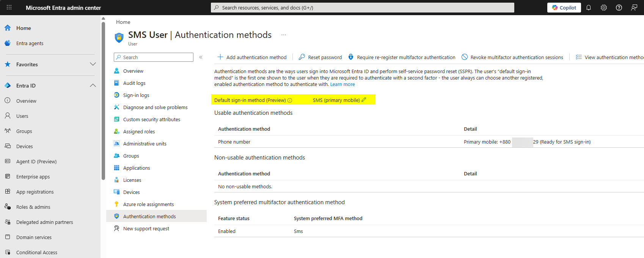Screen dimensions: 644x258
Task: Open the help question mark icon
Action: click(619, 8)
